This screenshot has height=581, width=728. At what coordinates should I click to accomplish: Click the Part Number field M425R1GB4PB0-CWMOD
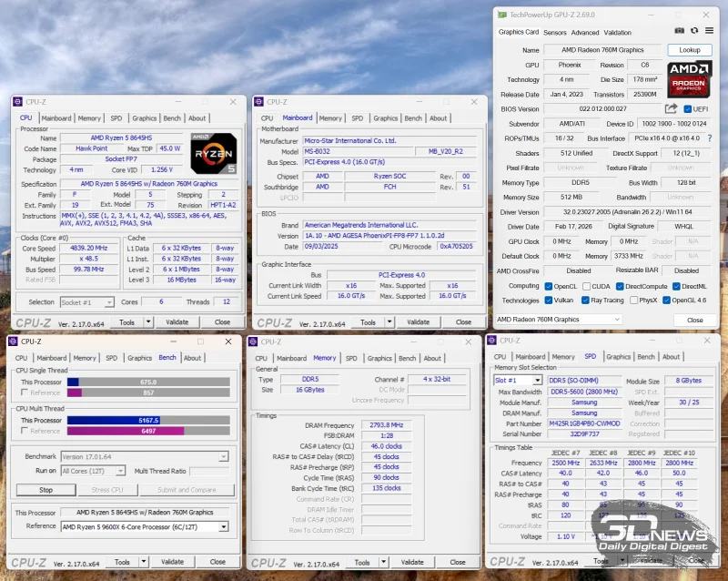click(583, 423)
